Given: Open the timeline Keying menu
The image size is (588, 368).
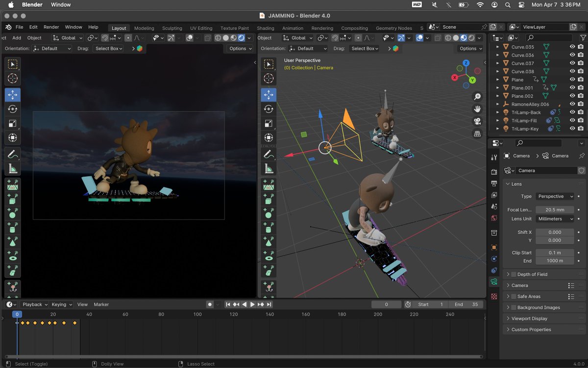Looking at the screenshot, I should [62, 304].
